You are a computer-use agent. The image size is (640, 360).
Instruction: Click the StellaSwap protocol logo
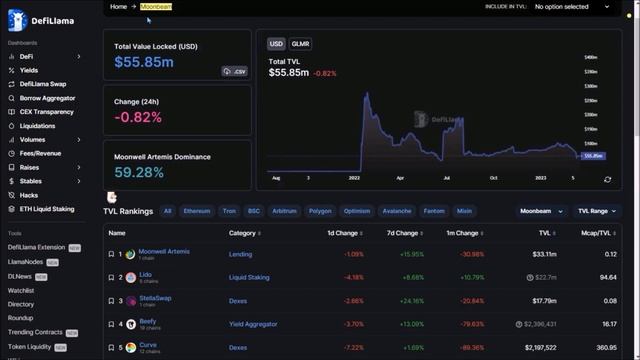[x=131, y=301]
